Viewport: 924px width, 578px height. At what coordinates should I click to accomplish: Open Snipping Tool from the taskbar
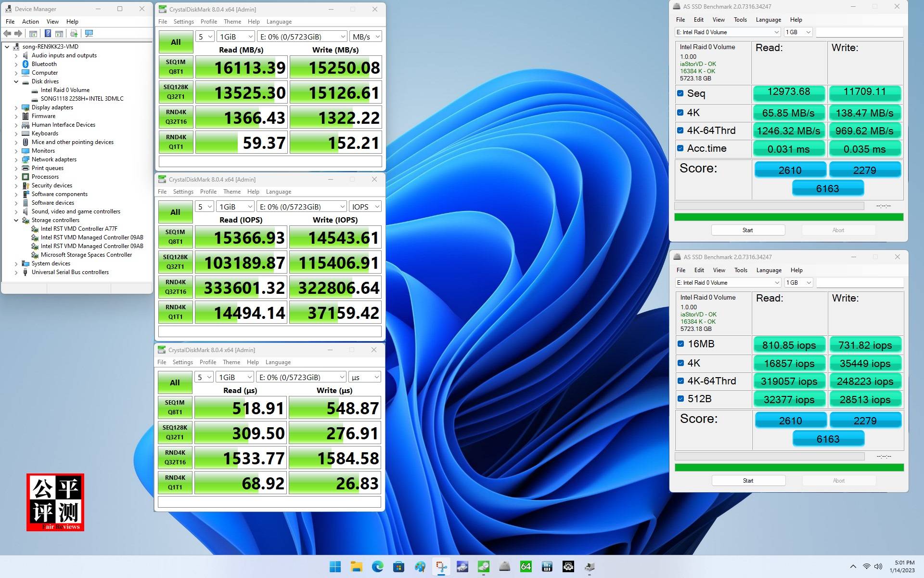tap(441, 566)
